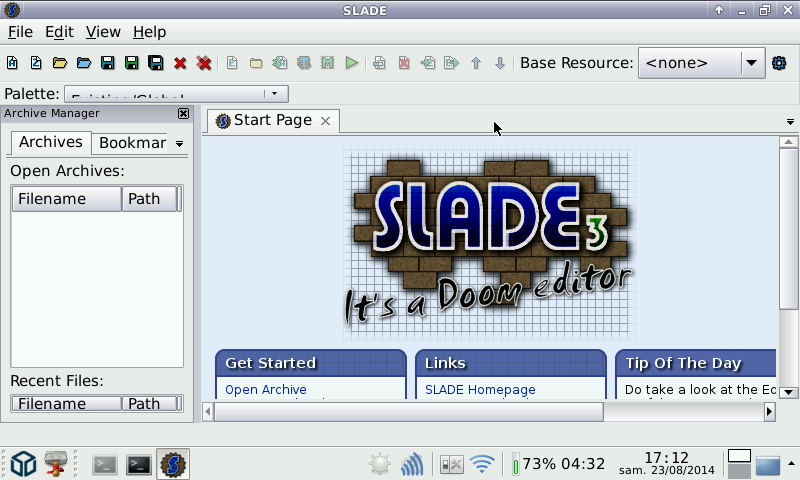Click the SLADE Homepage link
Screen dimensions: 800x480
[480, 389]
